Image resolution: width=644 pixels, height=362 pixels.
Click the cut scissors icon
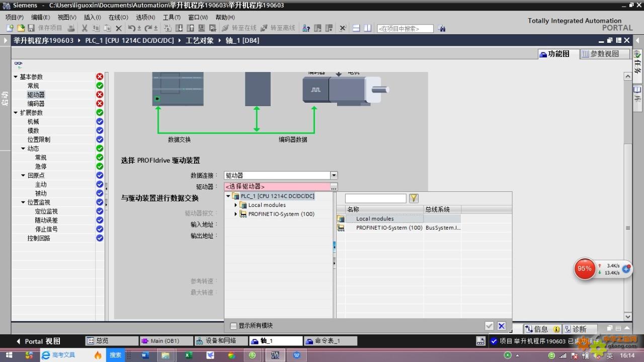[x=85, y=28]
